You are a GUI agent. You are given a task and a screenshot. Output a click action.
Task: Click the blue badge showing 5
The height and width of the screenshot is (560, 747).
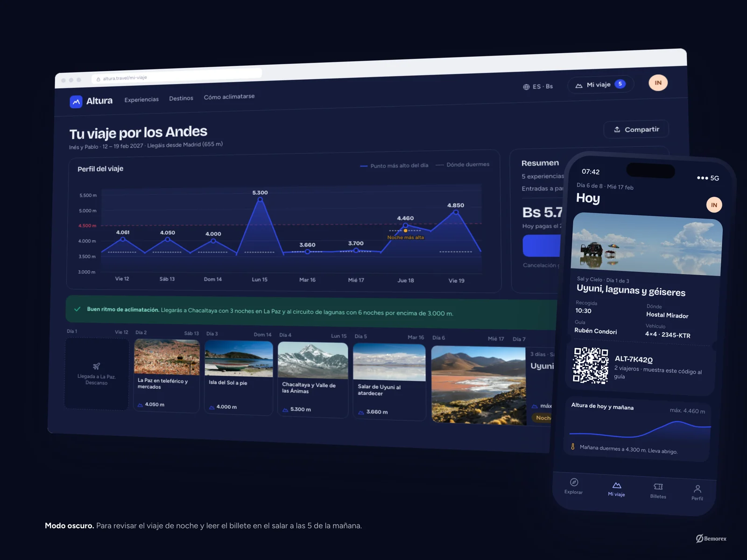pyautogui.click(x=620, y=84)
